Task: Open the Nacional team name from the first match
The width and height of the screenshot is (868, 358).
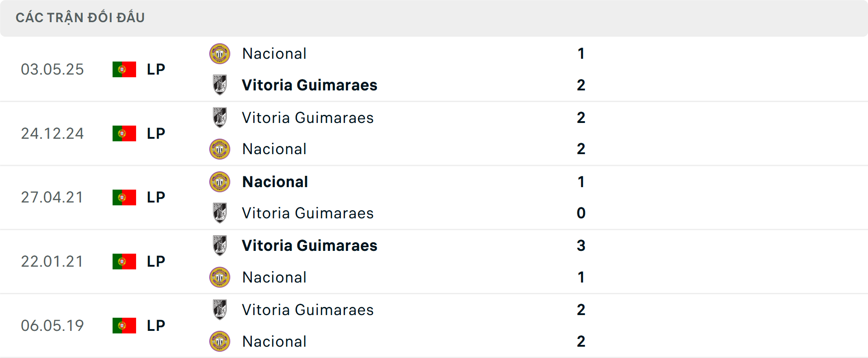Action: tap(274, 53)
